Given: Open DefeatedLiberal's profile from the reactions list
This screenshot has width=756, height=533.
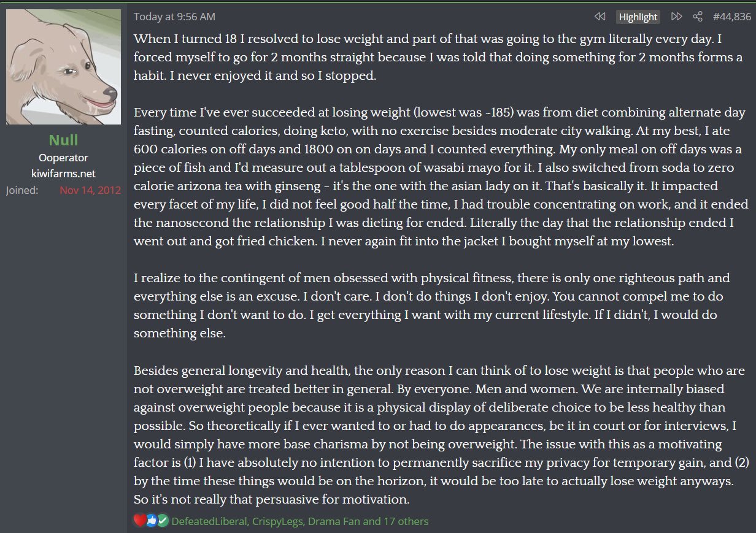Looking at the screenshot, I should (209, 521).
